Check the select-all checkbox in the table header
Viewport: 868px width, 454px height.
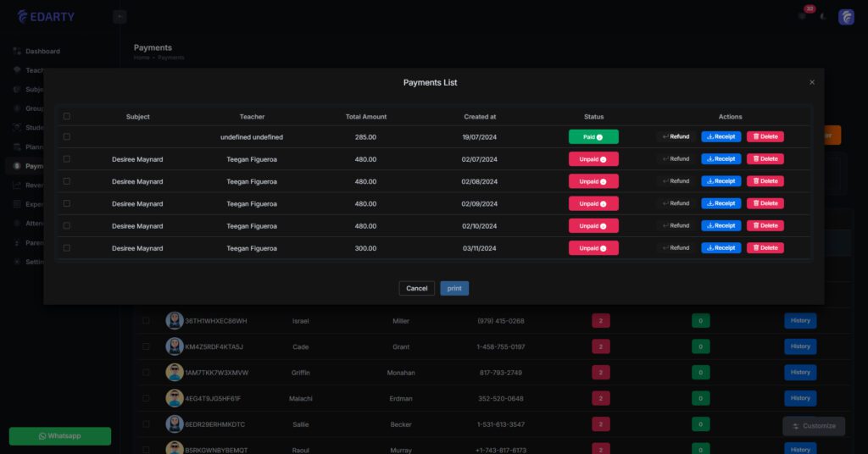(x=67, y=117)
